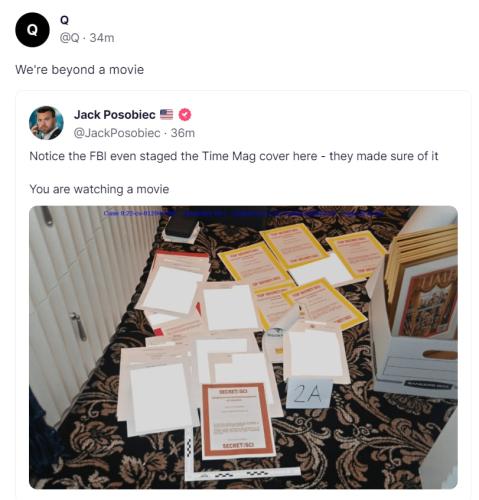Viewport: 479px width, 500px height.
Task: Click the SECRET/SCI cover sheet in photo
Action: (237, 419)
